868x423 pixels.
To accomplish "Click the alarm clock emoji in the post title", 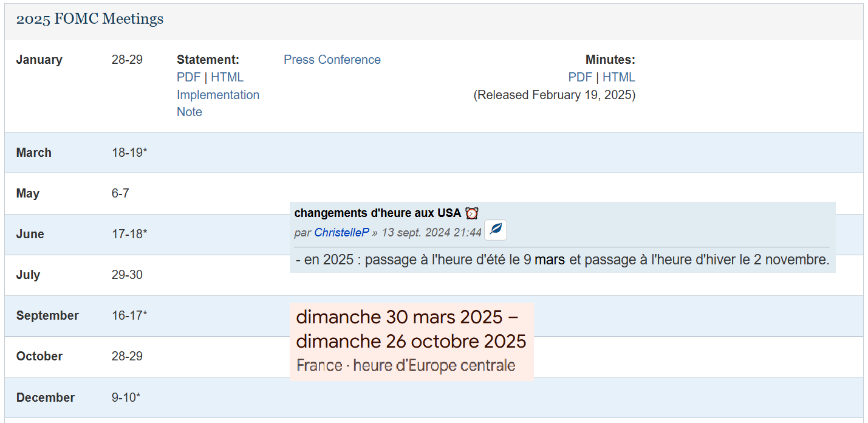I will (x=472, y=213).
